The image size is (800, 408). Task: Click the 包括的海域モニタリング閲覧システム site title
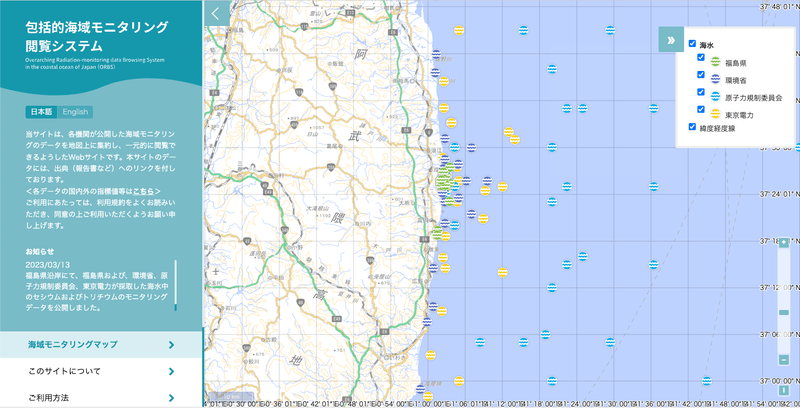click(x=97, y=36)
